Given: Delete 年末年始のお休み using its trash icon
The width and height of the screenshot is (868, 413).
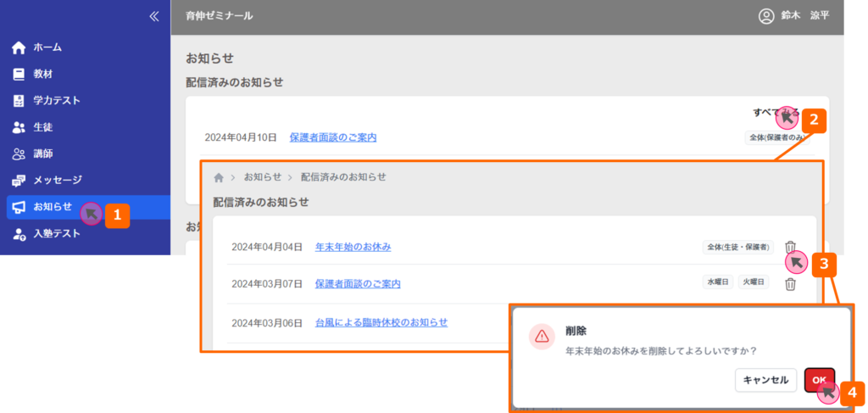Looking at the screenshot, I should (x=790, y=247).
